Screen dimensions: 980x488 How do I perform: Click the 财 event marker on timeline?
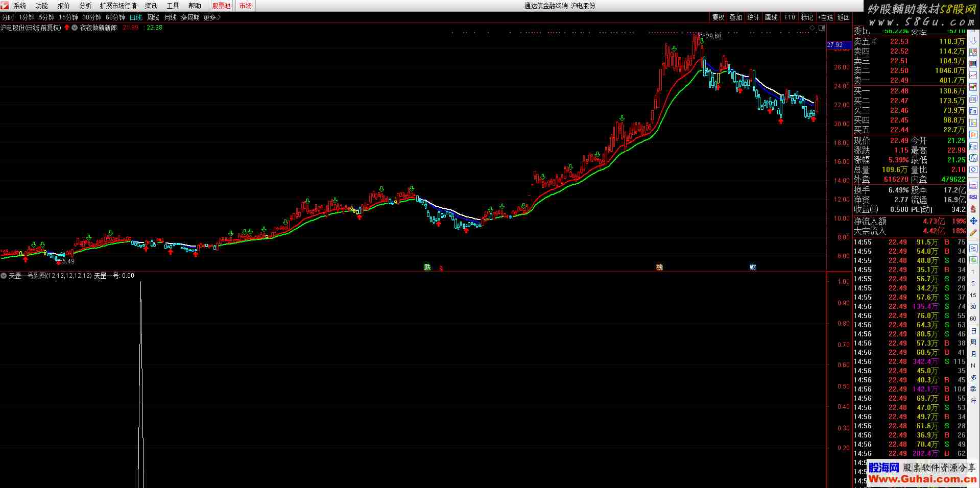pos(753,267)
